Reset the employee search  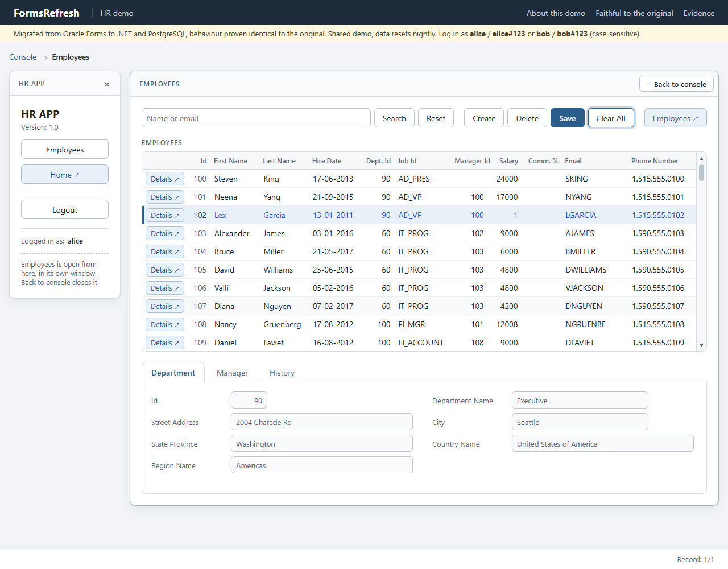pos(436,118)
